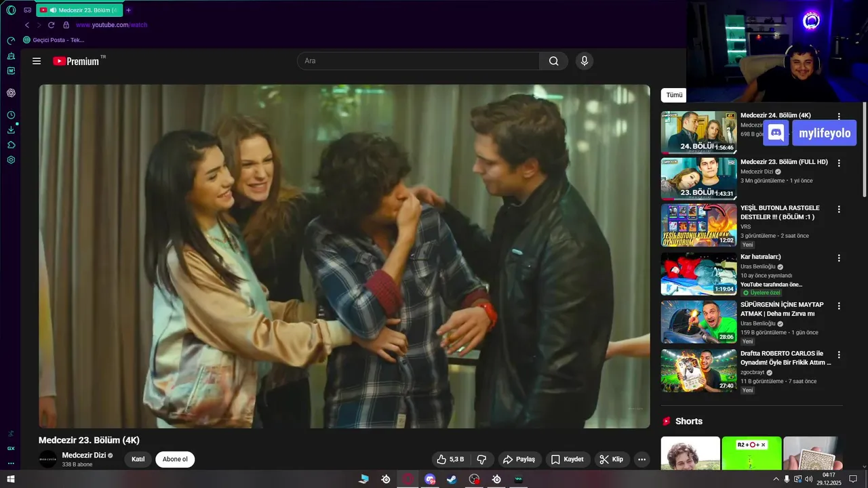This screenshot has height=488, width=868.
Task: Select the Tümü filter chip
Action: click(x=674, y=95)
